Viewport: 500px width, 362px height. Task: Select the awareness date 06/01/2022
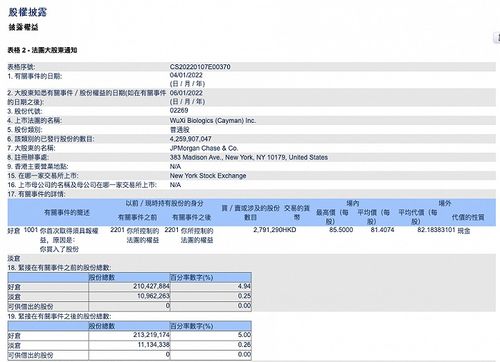pos(186,93)
